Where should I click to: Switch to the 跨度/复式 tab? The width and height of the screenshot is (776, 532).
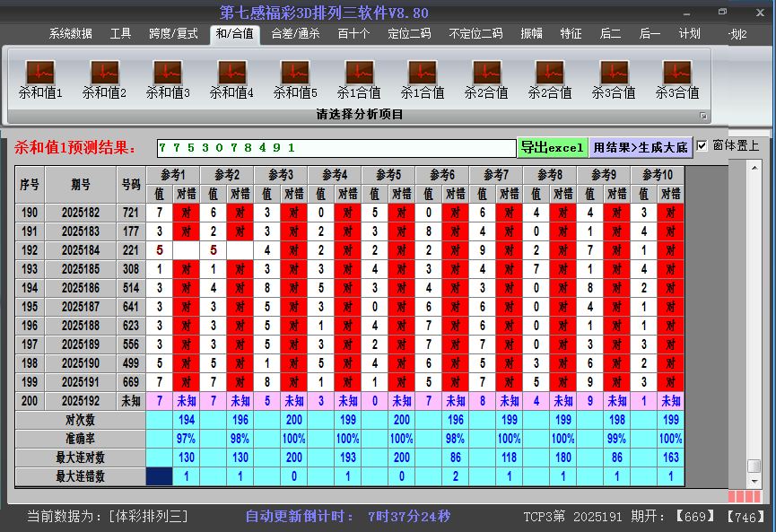click(x=173, y=34)
